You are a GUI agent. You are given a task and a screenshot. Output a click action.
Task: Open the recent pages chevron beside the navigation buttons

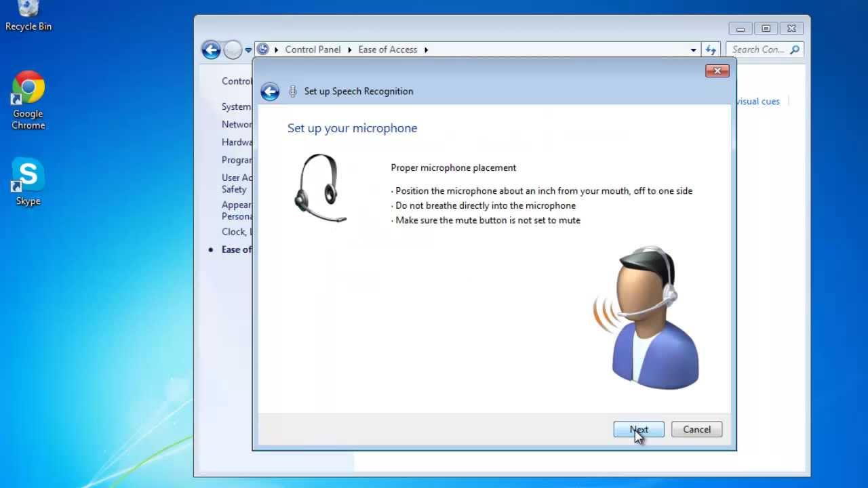[248, 49]
